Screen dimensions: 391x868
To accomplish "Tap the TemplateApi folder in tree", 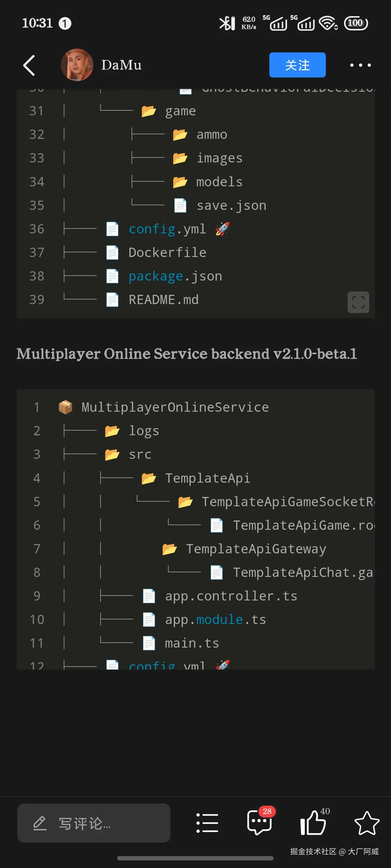I will [207, 478].
